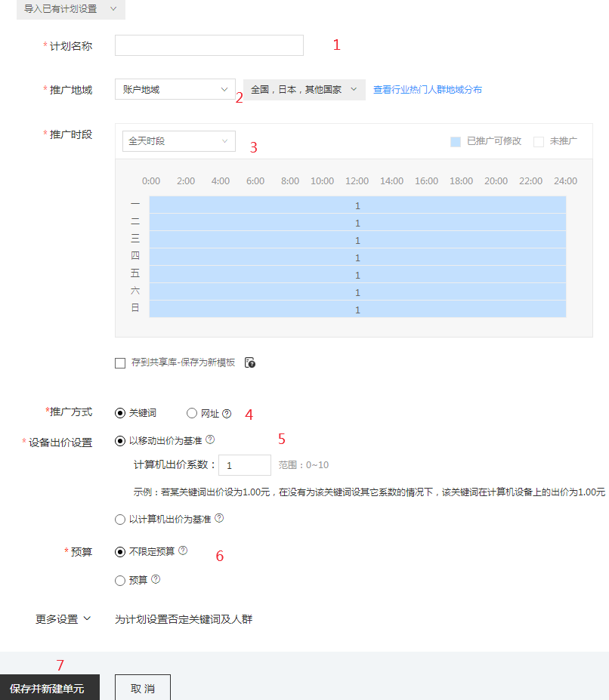The height and width of the screenshot is (700, 609).
Task: Click the 取消 button
Action: coord(142,687)
